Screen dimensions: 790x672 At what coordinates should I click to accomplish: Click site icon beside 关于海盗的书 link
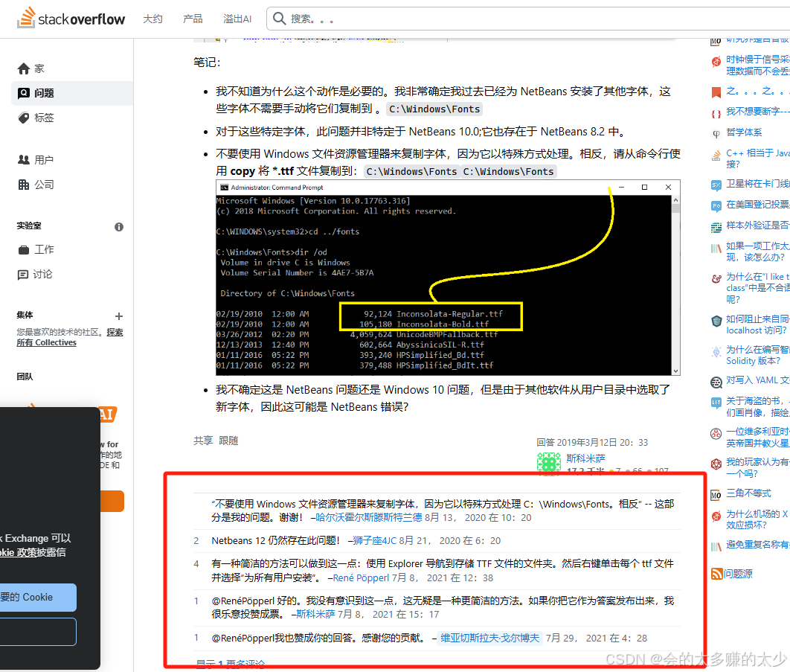pos(716,403)
